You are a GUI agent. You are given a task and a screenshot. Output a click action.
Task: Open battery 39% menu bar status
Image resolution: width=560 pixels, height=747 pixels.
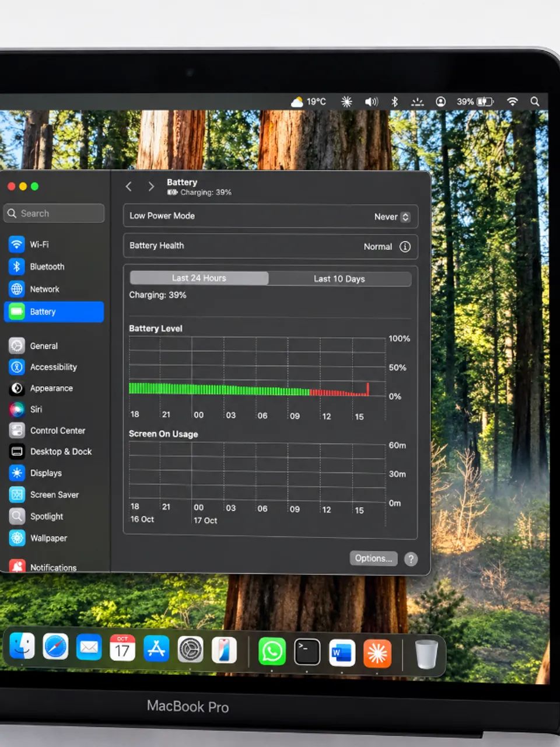tap(475, 102)
